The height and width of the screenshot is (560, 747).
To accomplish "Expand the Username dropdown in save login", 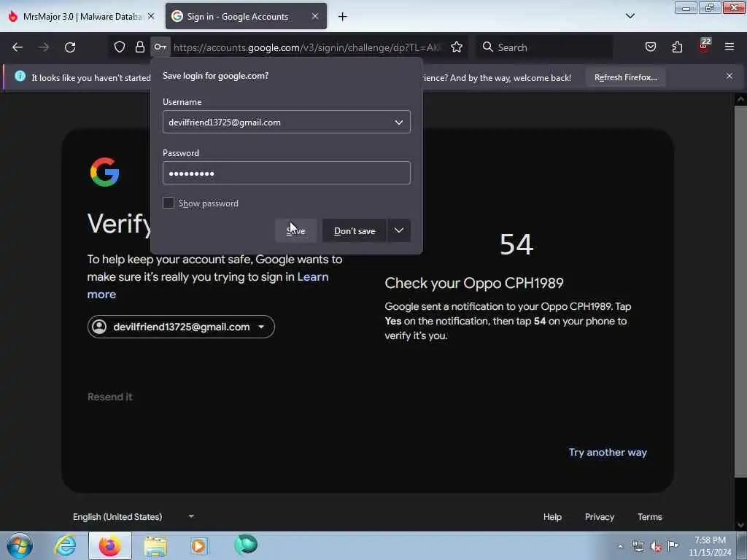I will click(399, 122).
